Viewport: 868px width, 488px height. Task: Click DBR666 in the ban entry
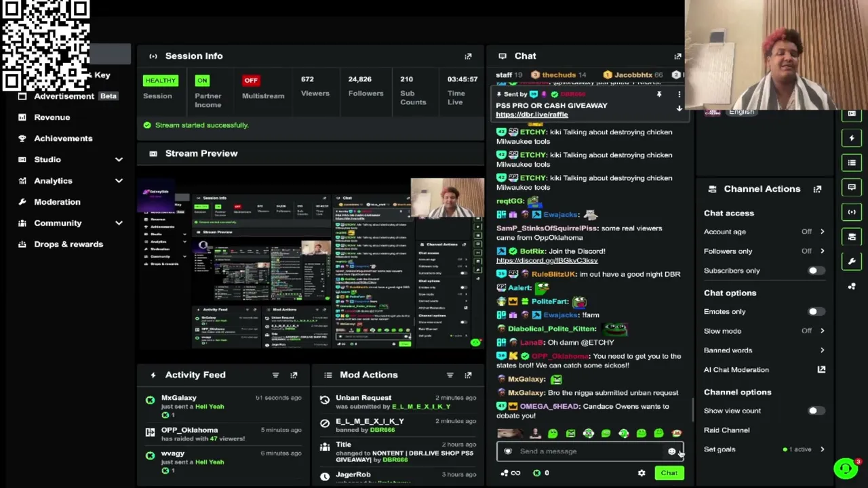tap(382, 430)
